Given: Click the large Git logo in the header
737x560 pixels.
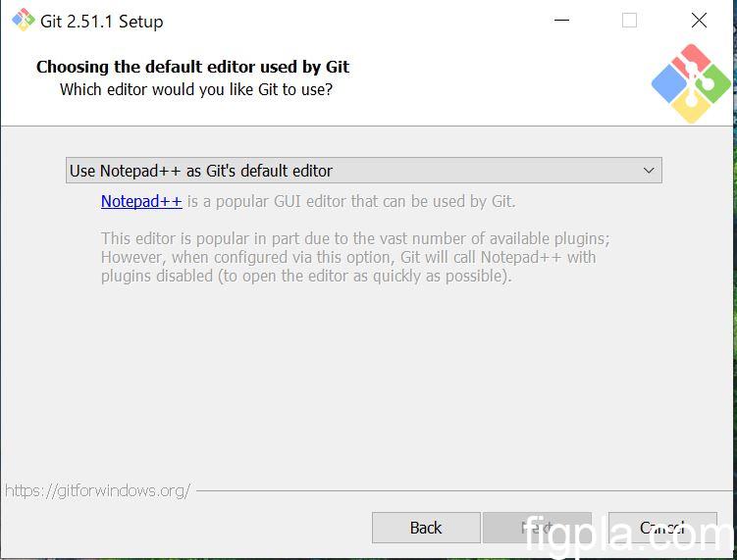Looking at the screenshot, I should tap(691, 83).
